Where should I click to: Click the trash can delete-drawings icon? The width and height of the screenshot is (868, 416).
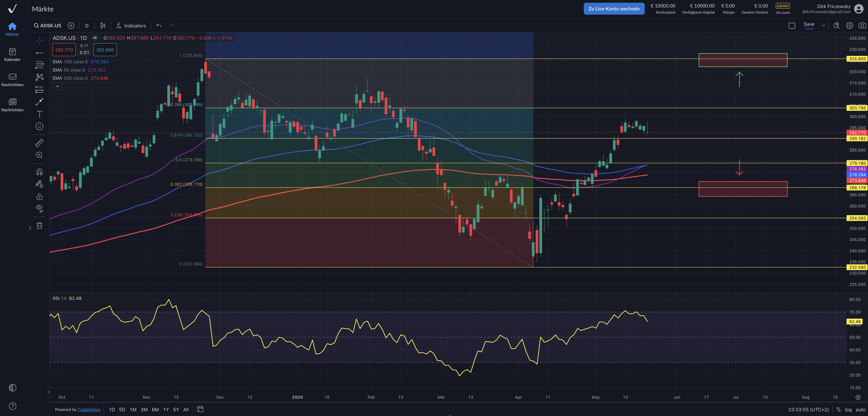pos(39,226)
